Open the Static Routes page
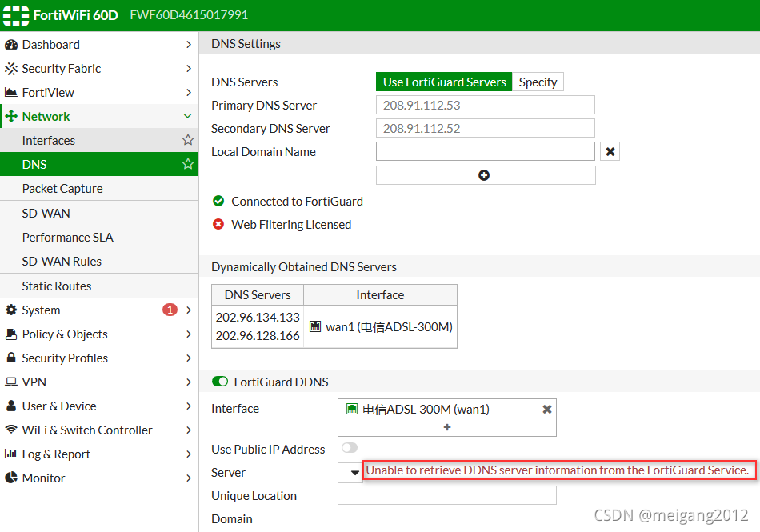This screenshot has height=532, width=760. point(99,286)
